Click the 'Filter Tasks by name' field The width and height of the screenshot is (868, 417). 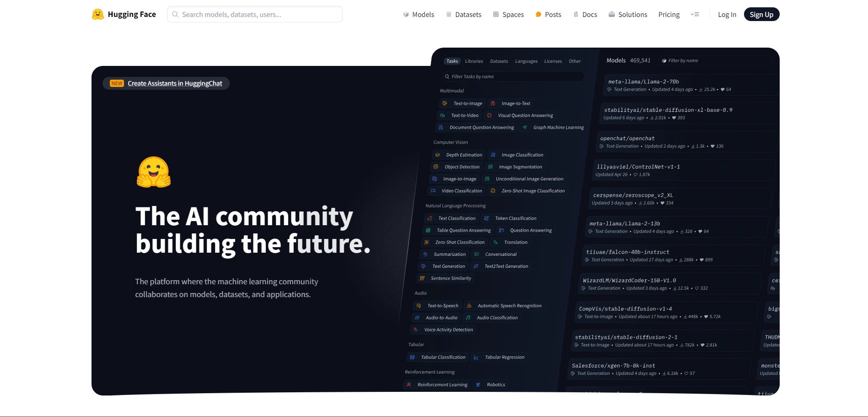click(x=513, y=76)
